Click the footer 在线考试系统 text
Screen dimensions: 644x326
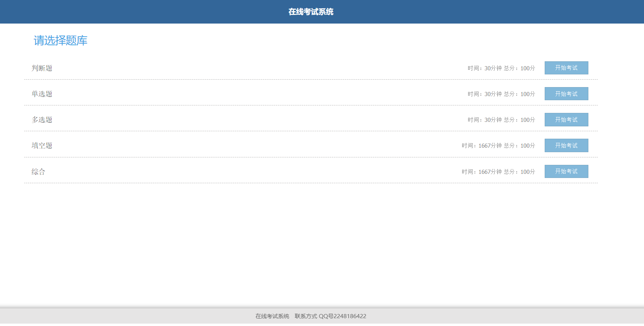point(272,316)
